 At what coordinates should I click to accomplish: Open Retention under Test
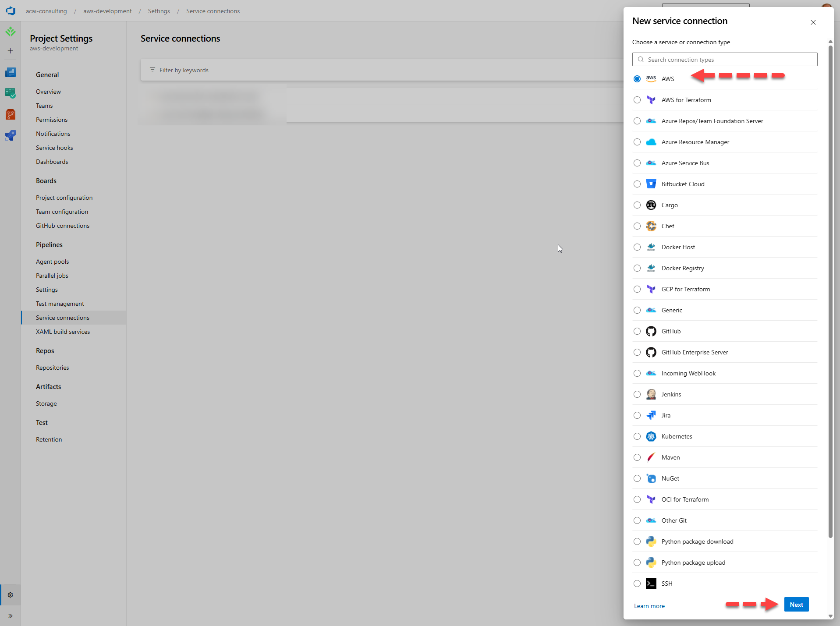(49, 439)
